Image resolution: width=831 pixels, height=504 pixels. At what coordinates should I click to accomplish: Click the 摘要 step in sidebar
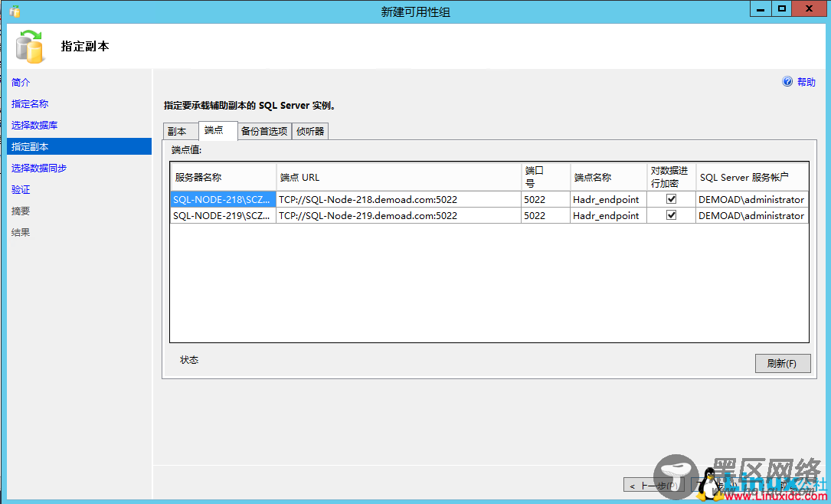pyautogui.click(x=21, y=211)
